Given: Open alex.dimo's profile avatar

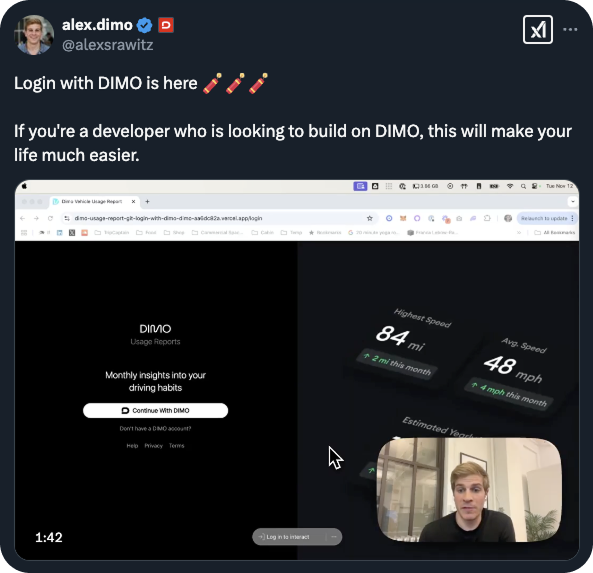Looking at the screenshot, I should [x=34, y=35].
